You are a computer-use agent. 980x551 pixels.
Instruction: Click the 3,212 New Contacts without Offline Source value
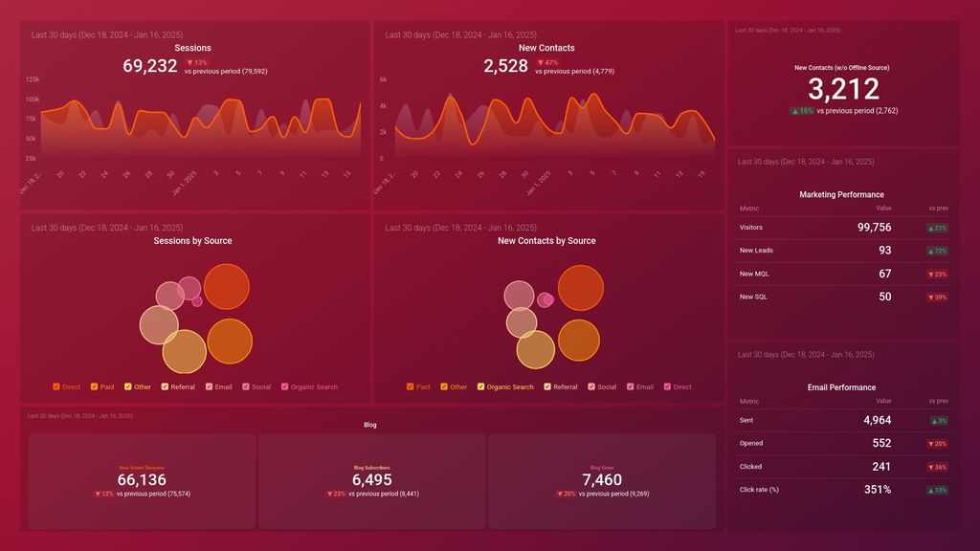pos(843,89)
